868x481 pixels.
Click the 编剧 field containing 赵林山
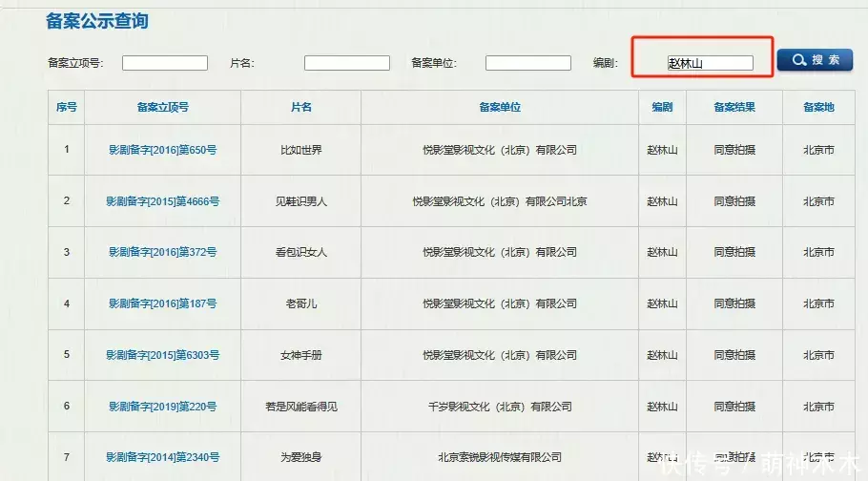[x=711, y=63]
